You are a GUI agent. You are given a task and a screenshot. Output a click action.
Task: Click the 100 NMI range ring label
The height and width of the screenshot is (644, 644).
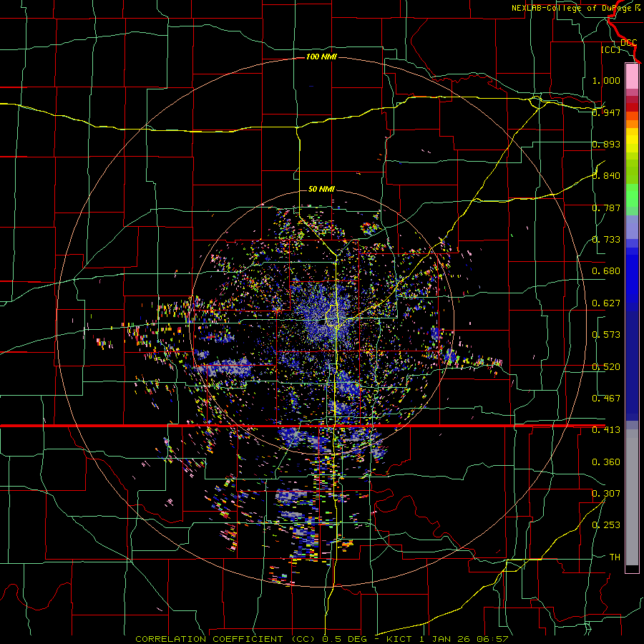pyautogui.click(x=321, y=57)
